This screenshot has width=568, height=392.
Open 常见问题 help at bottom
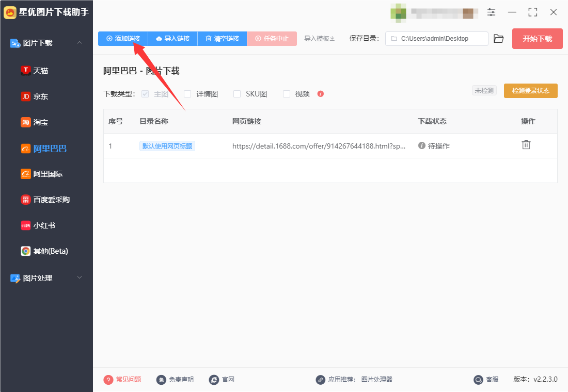[122, 379]
